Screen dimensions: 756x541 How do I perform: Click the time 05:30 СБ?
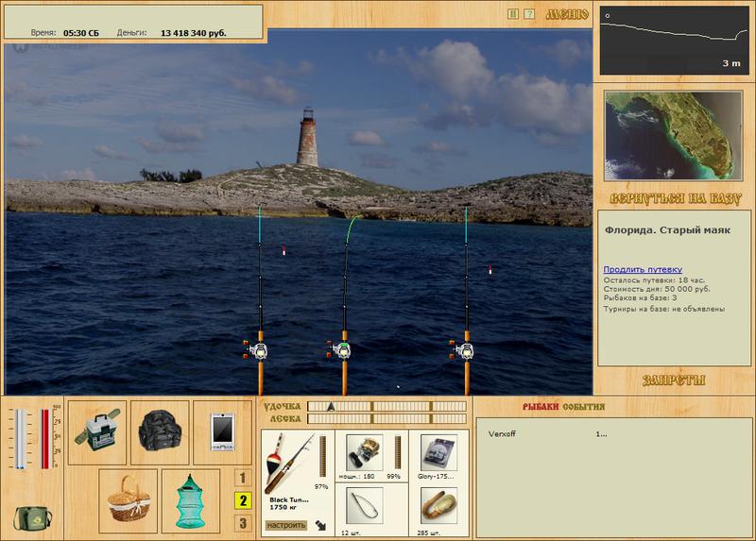pos(81,33)
